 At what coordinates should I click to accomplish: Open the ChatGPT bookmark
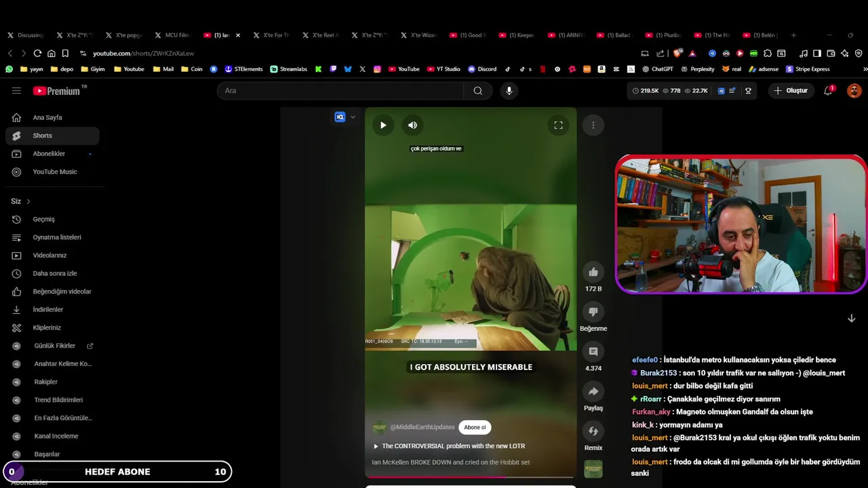[657, 69]
